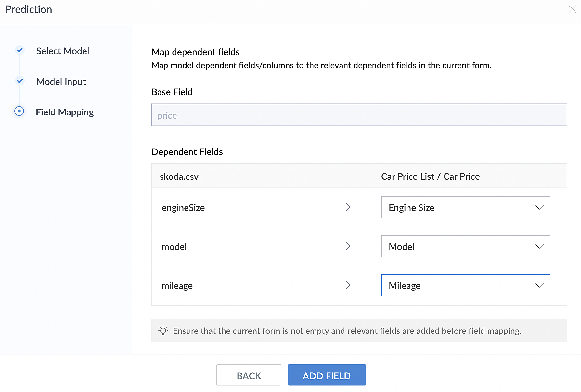
Task: Select the Field Mapping step label
Action: 65,112
